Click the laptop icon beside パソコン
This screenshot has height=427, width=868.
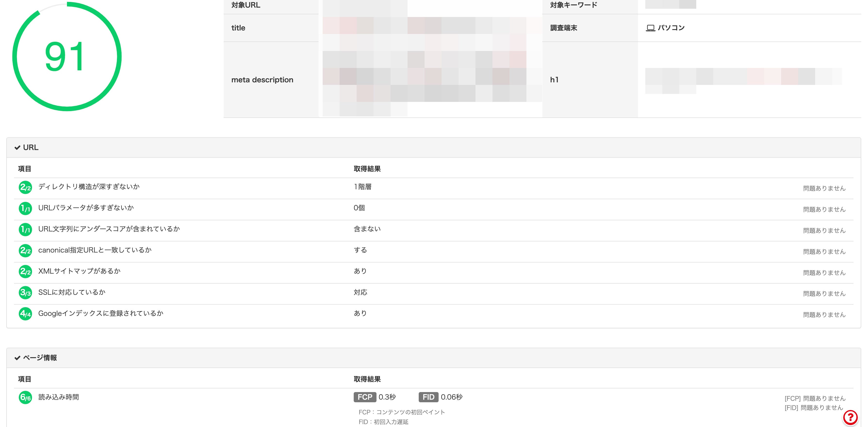pos(650,28)
